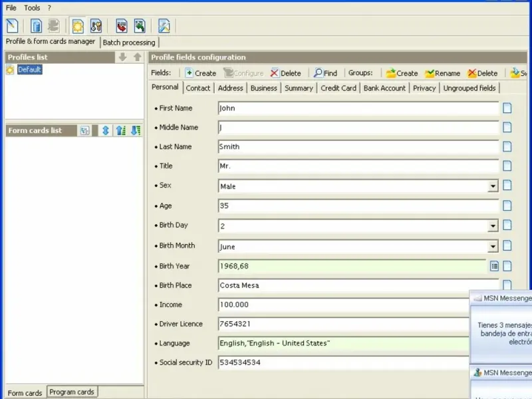Image resolution: width=532 pixels, height=399 pixels.
Task: Click the tree view icon in the Form cards list header
Action: (x=84, y=131)
